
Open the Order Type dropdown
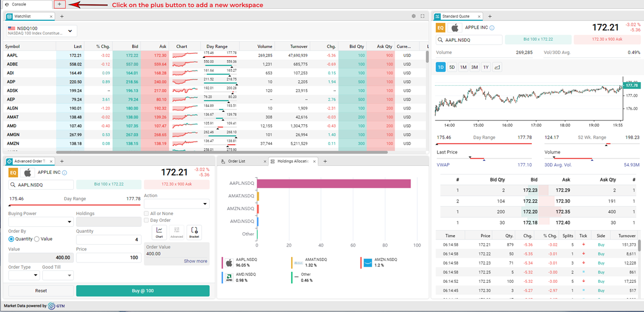24,275
